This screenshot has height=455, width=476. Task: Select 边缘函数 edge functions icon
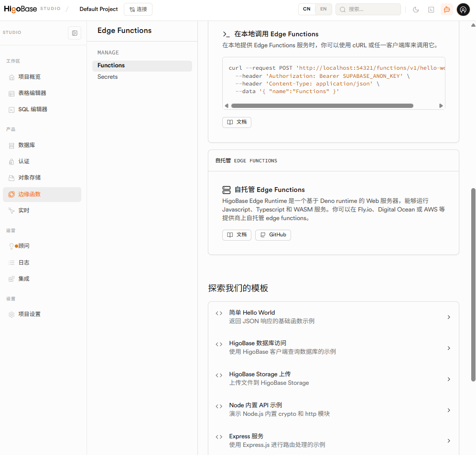[x=11, y=194]
